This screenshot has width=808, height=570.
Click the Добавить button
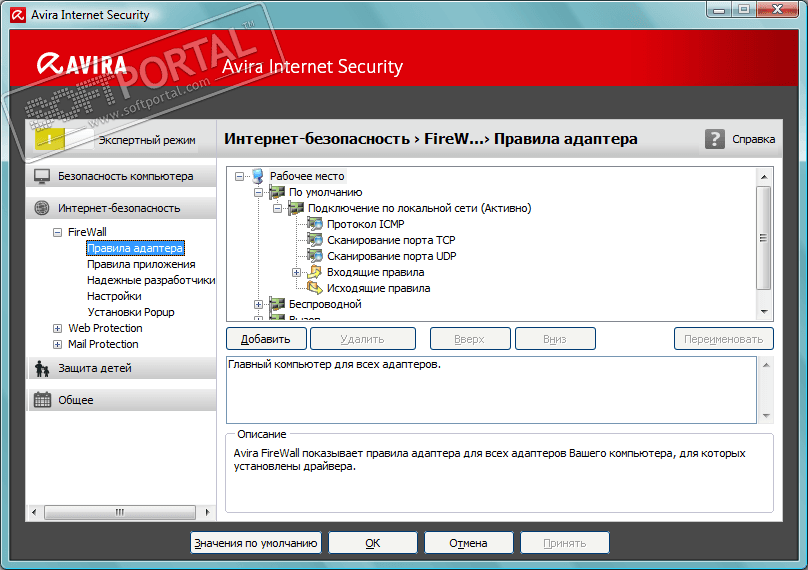pyautogui.click(x=266, y=339)
